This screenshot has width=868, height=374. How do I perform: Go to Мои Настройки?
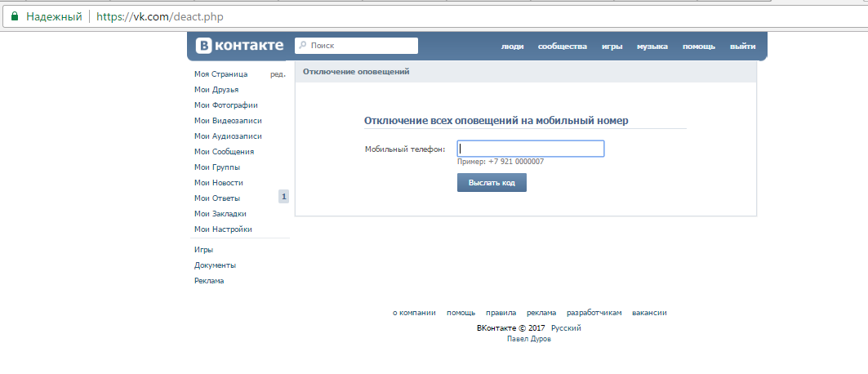click(x=223, y=229)
